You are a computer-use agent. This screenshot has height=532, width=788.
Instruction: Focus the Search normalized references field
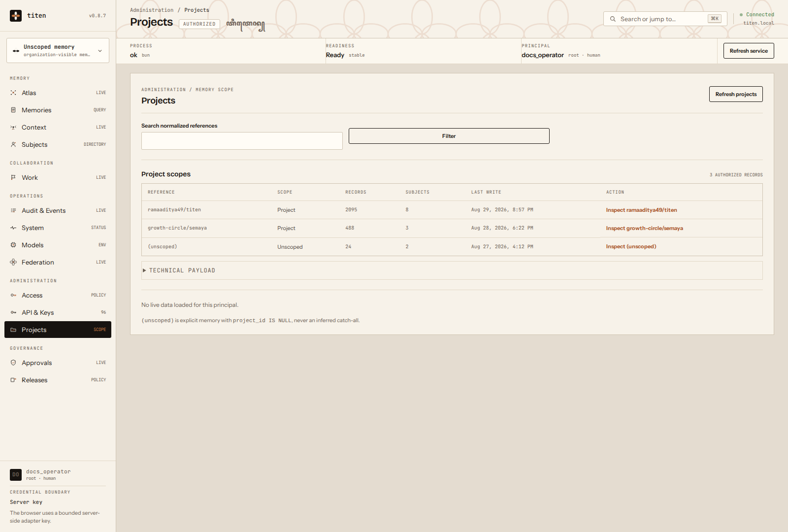242,141
